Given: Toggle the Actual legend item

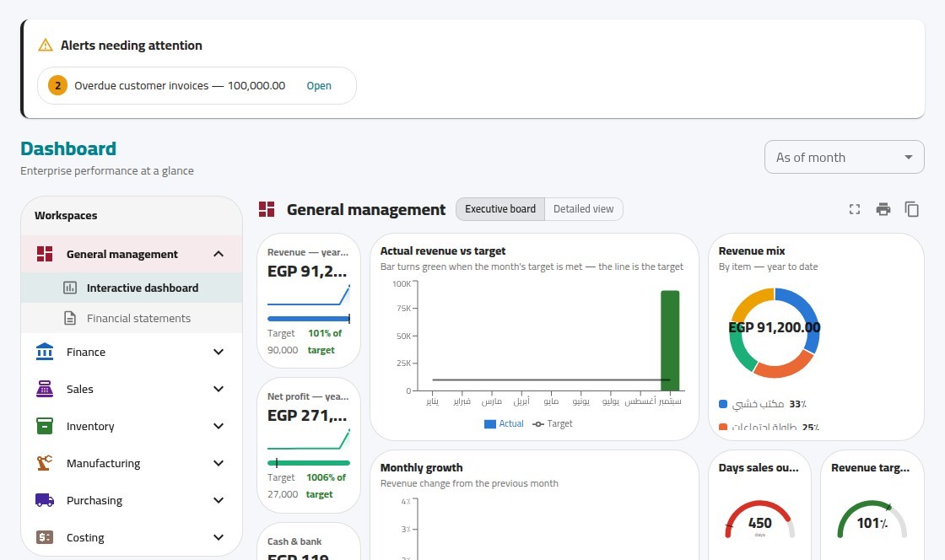Looking at the screenshot, I should (504, 424).
